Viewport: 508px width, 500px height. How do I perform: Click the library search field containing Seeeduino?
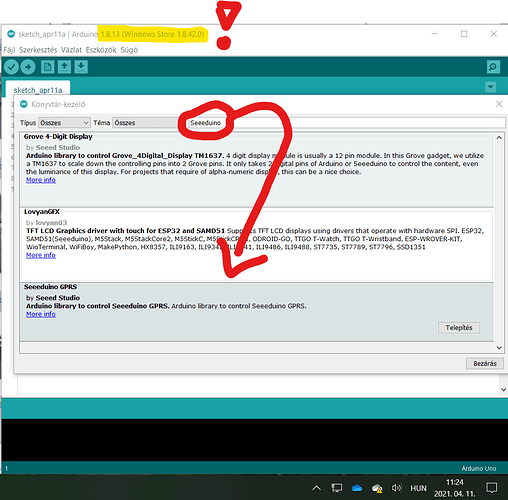(x=347, y=123)
